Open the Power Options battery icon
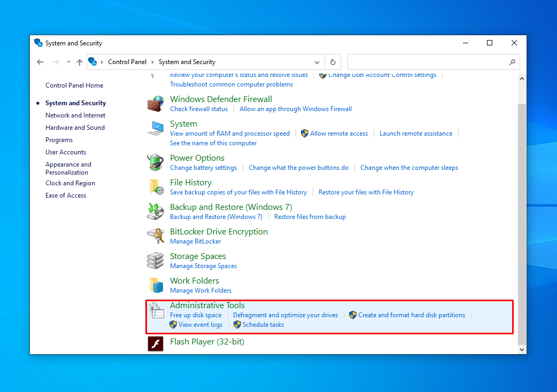The width and height of the screenshot is (557, 392). tap(156, 162)
